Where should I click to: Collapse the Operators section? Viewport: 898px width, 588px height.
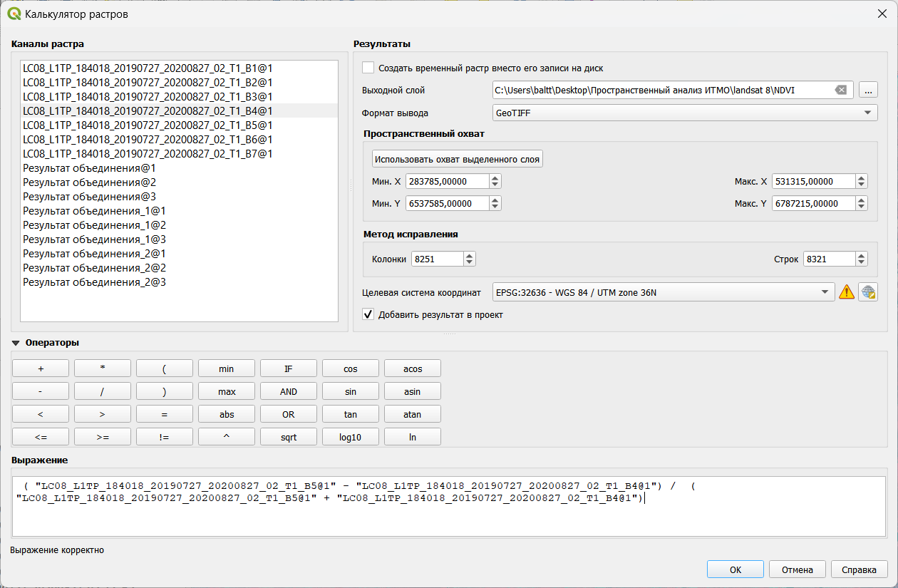[16, 343]
